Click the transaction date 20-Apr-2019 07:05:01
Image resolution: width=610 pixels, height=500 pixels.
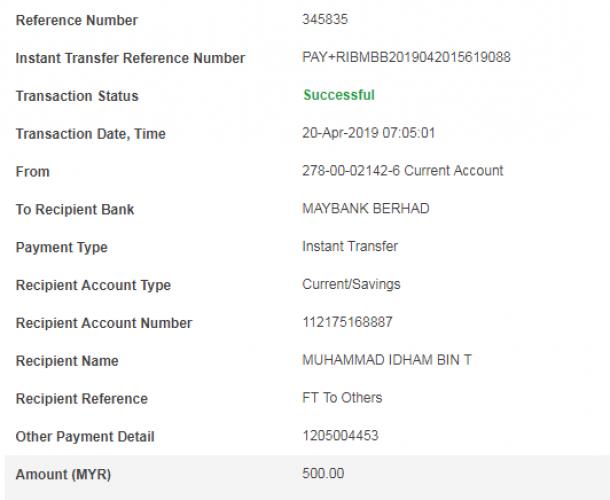point(368,133)
